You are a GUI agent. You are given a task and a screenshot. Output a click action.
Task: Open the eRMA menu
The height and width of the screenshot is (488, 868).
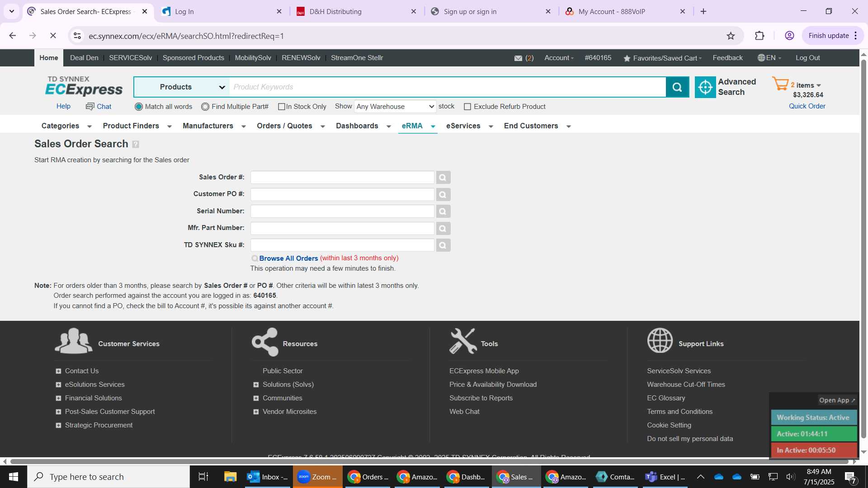(418, 126)
